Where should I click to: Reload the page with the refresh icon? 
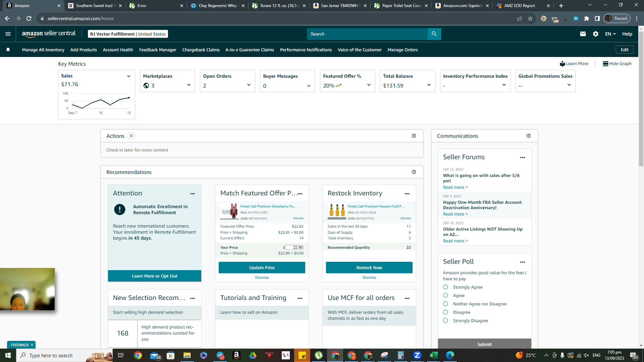[x=29, y=18]
